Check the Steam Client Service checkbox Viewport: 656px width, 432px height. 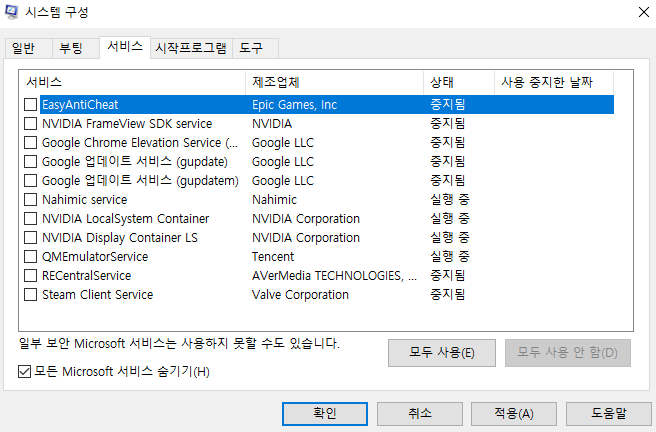click(x=31, y=294)
